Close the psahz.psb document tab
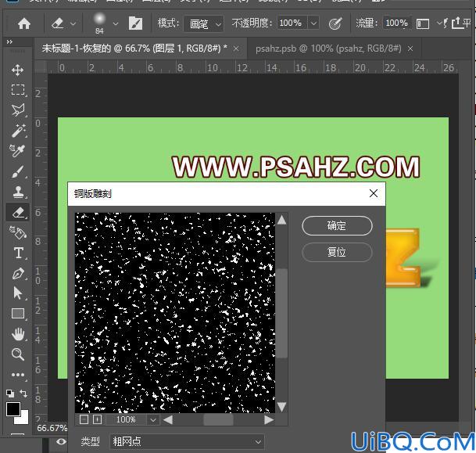The width and height of the screenshot is (476, 453). click(x=410, y=49)
